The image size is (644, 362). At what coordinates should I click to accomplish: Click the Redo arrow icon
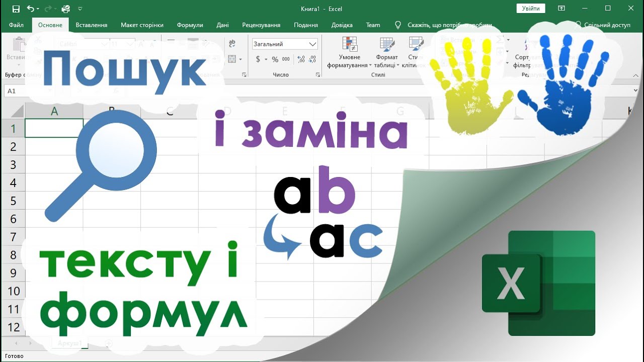coord(48,9)
